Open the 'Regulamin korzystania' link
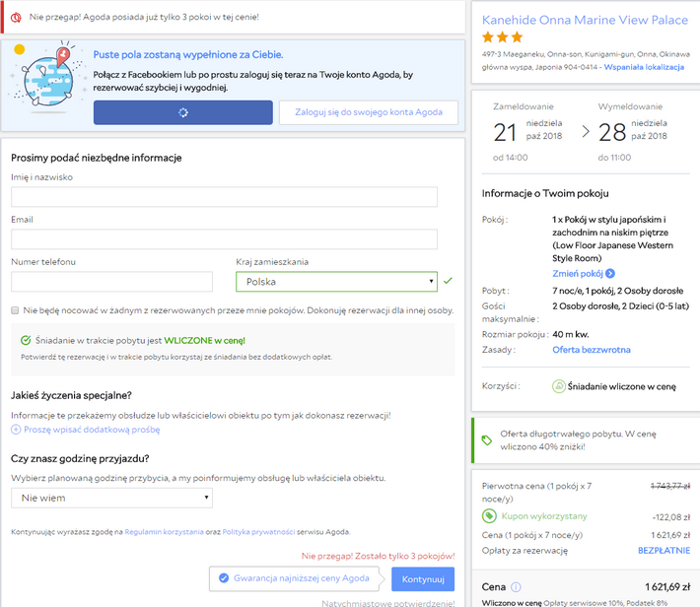 click(164, 532)
